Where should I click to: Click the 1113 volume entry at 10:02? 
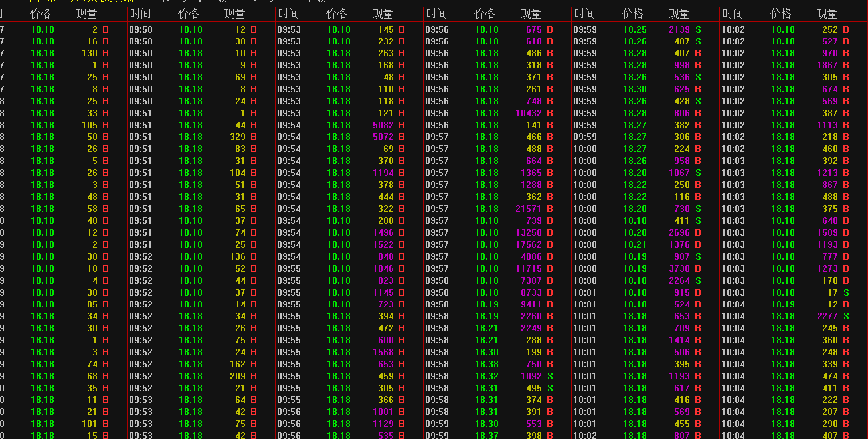point(827,125)
